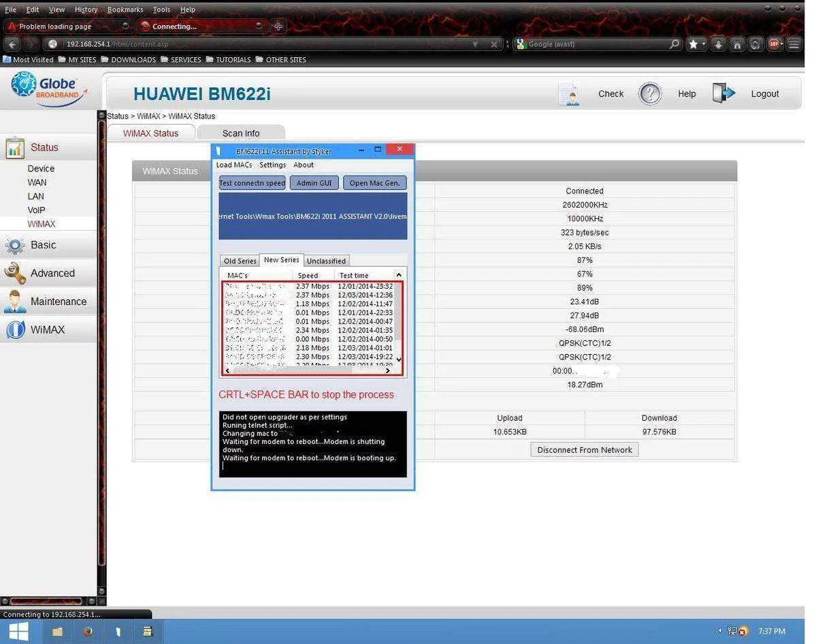Click the Check link text

(610, 94)
